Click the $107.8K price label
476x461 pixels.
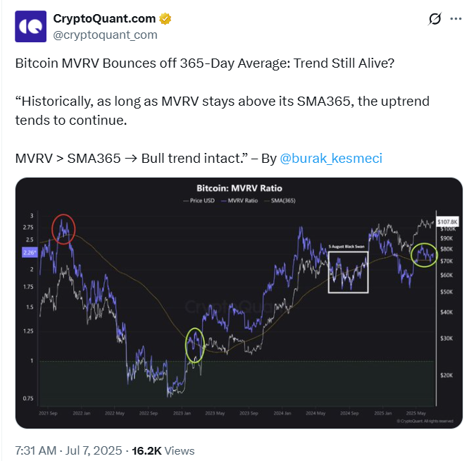[x=447, y=222]
